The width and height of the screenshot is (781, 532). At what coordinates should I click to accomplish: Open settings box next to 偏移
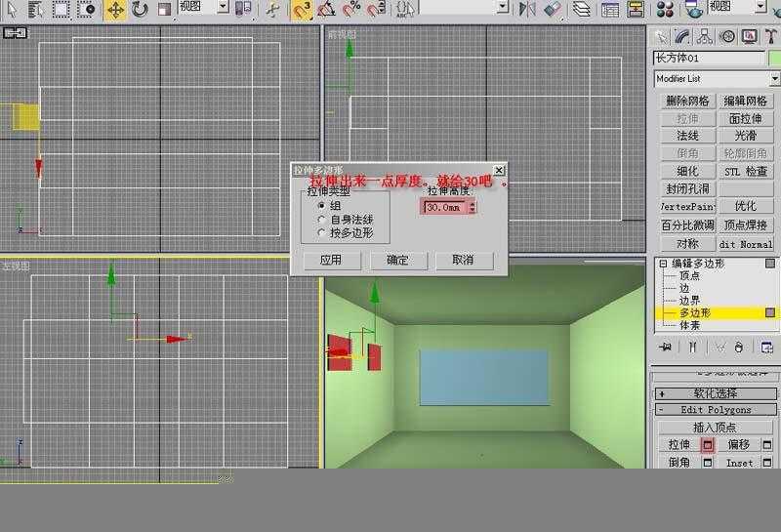pos(767,444)
